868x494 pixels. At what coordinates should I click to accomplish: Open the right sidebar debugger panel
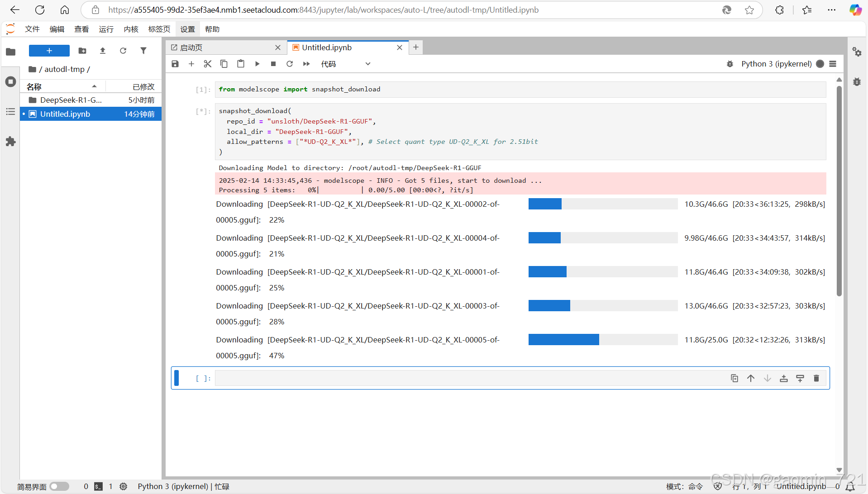857,82
